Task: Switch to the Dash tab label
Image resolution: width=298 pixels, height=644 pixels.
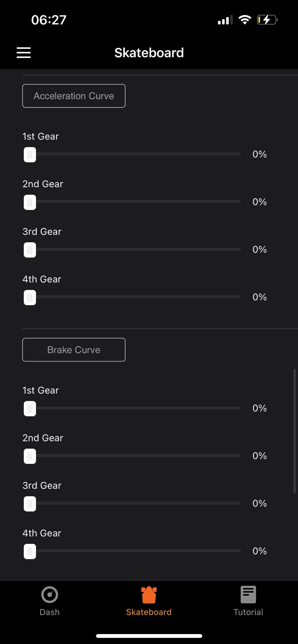Action: (x=50, y=612)
